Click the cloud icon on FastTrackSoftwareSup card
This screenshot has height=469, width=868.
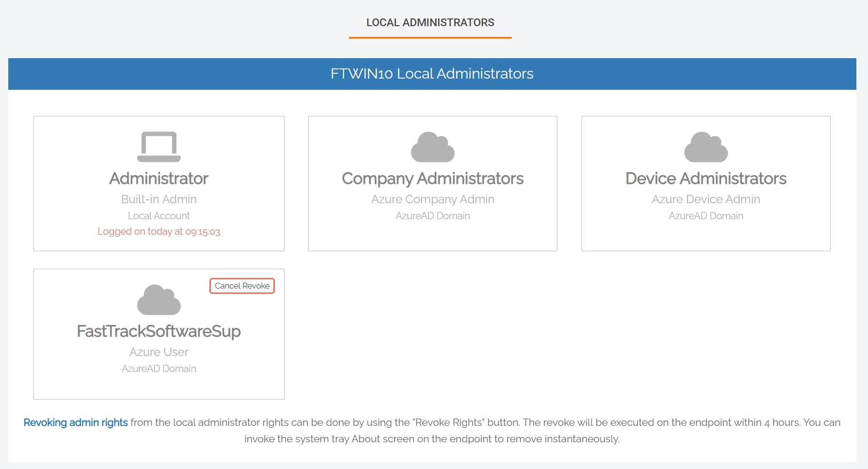(159, 300)
